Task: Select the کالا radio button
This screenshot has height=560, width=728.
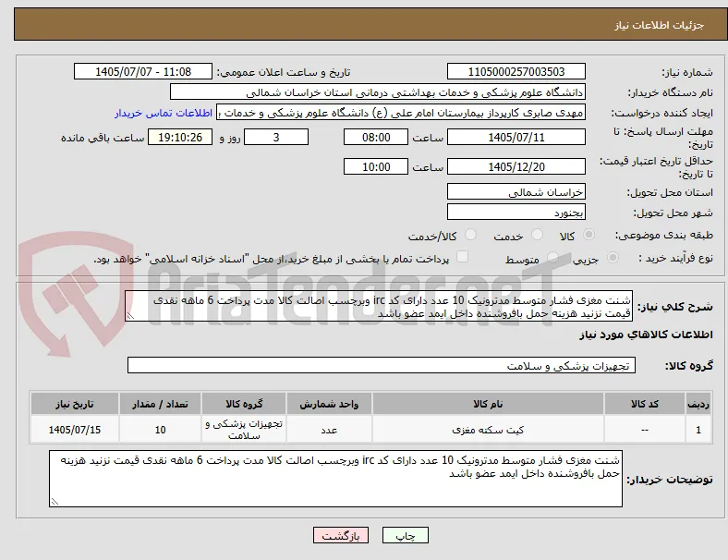Action: [x=588, y=235]
